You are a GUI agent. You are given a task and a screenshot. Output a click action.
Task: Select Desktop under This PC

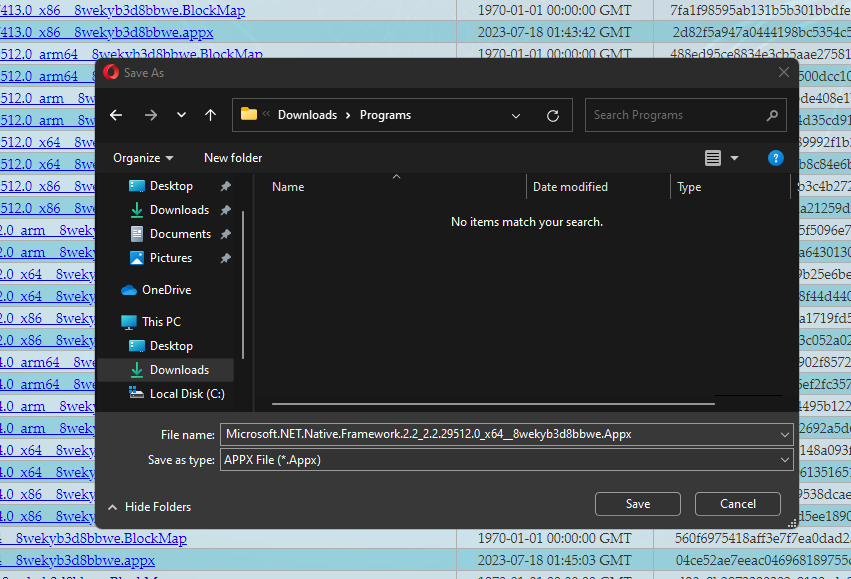point(171,346)
